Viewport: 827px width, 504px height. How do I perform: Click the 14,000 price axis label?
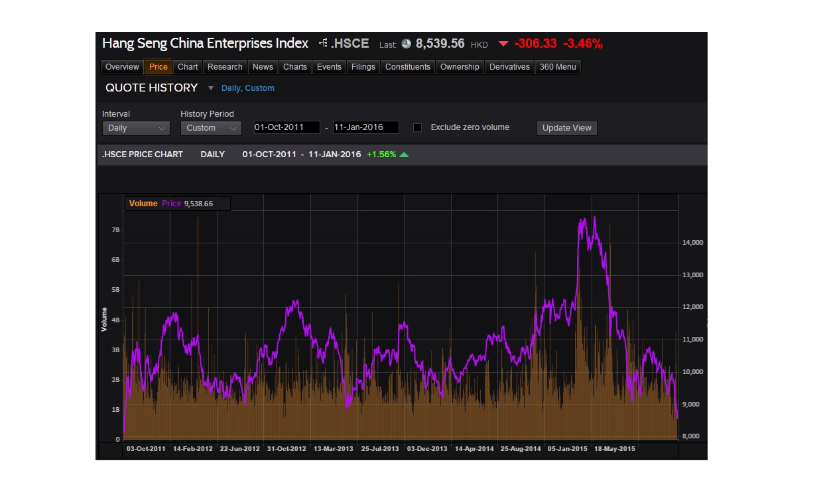[x=692, y=243]
